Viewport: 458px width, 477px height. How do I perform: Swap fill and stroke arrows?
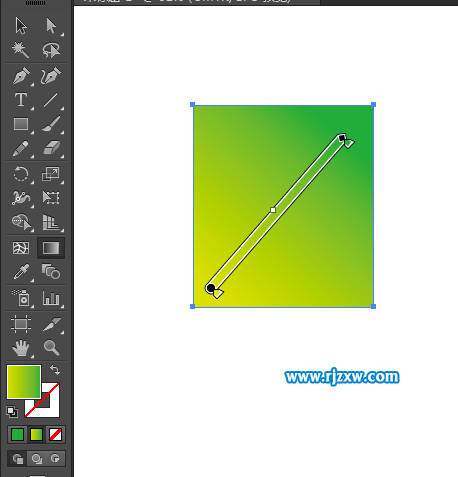pyautogui.click(x=55, y=370)
